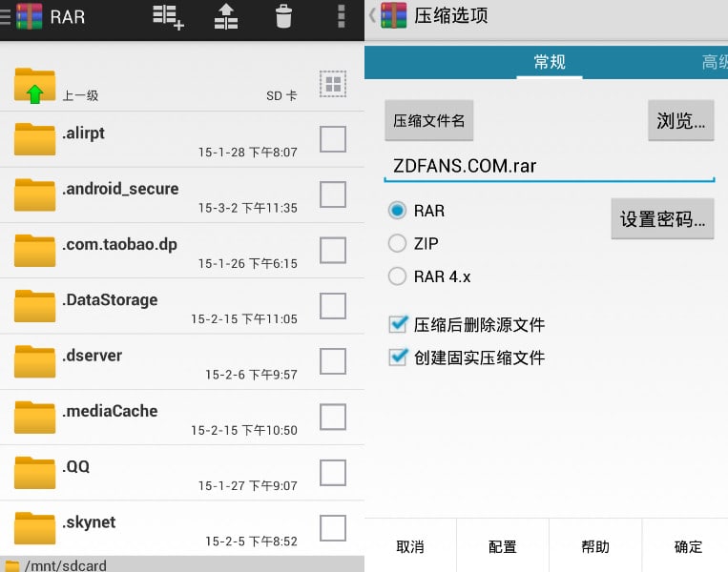Open the three-dot overflow menu

tap(342, 17)
